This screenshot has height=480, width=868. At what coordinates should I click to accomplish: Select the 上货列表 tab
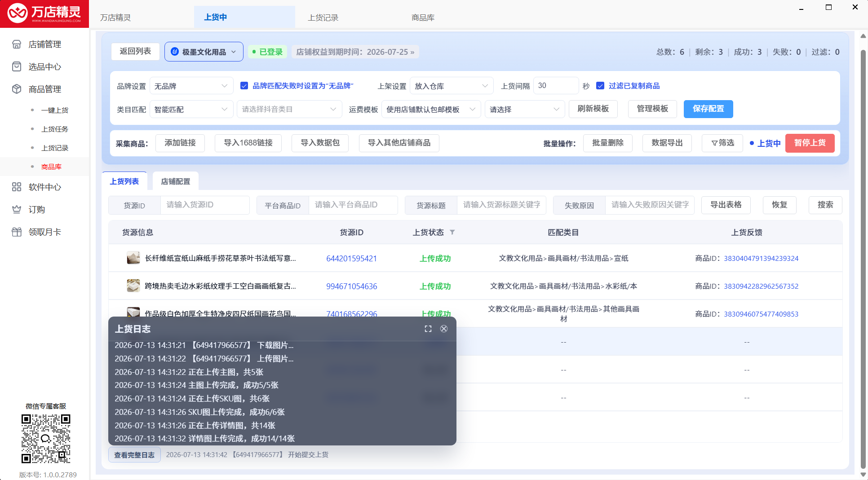point(124,181)
